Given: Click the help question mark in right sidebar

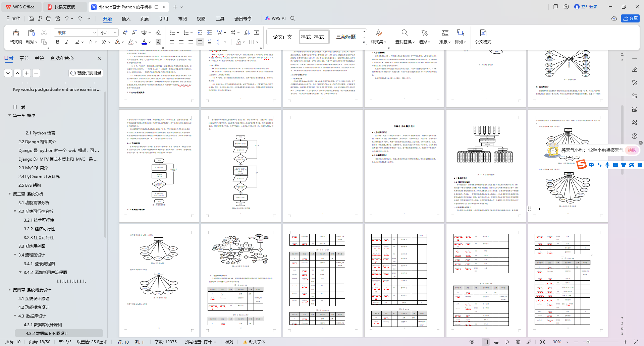Looking at the screenshot, I should click(x=635, y=136).
